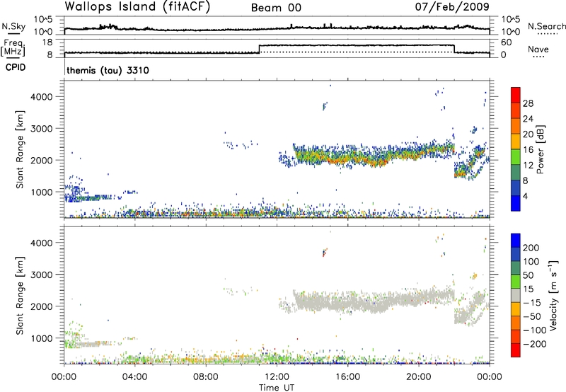The width and height of the screenshot is (566, 392).
Task: Select the '4000' tick in the velocity panel
Action: point(42,243)
